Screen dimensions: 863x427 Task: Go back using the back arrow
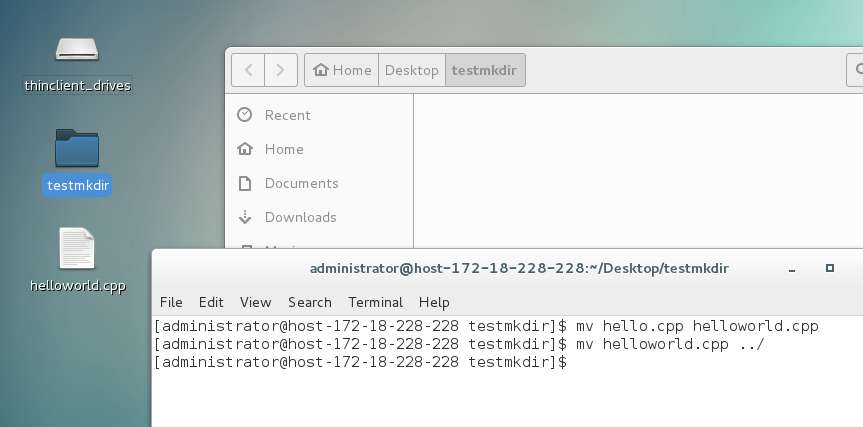click(x=248, y=70)
